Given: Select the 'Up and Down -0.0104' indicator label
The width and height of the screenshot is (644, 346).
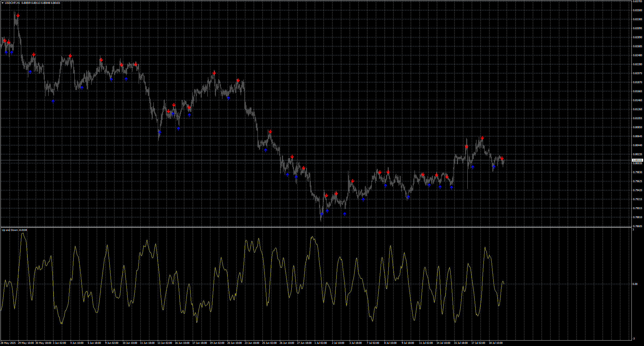Looking at the screenshot, I should tap(15, 230).
